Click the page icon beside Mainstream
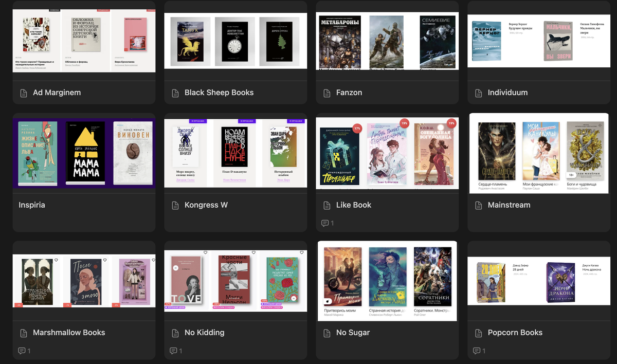The height and width of the screenshot is (364, 617). [478, 205]
